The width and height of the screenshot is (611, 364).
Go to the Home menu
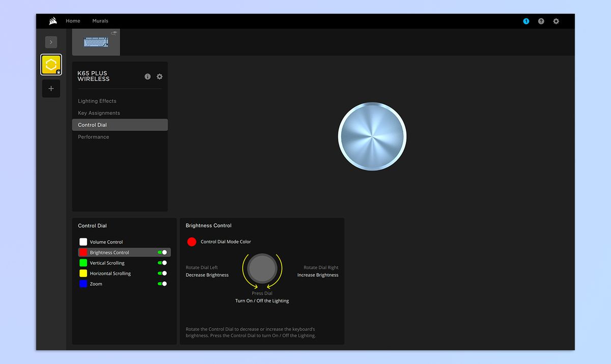click(73, 21)
